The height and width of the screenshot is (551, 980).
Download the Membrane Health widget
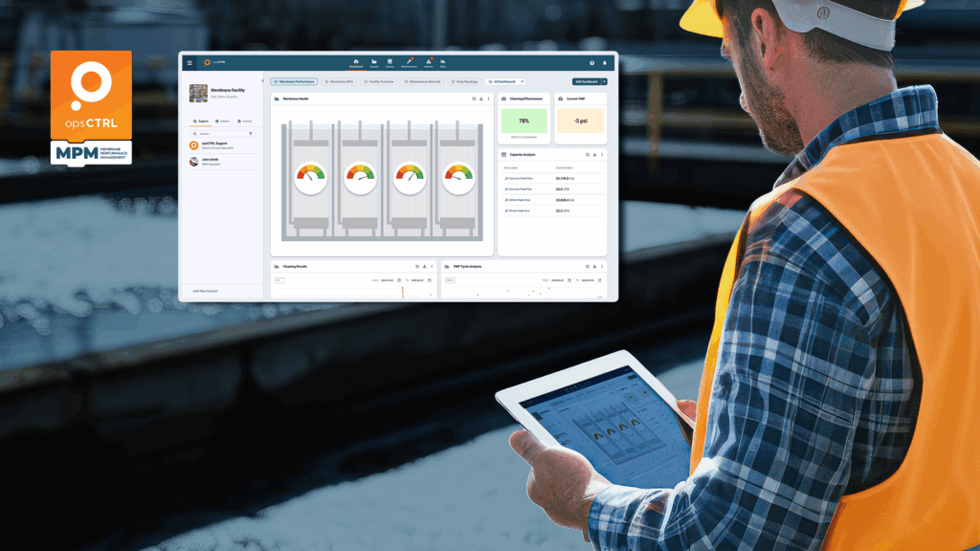pos(481,99)
